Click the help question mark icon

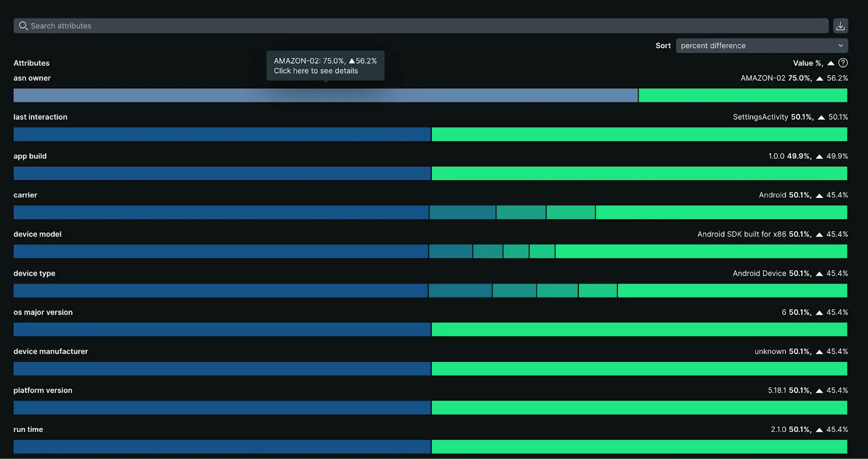click(x=843, y=63)
